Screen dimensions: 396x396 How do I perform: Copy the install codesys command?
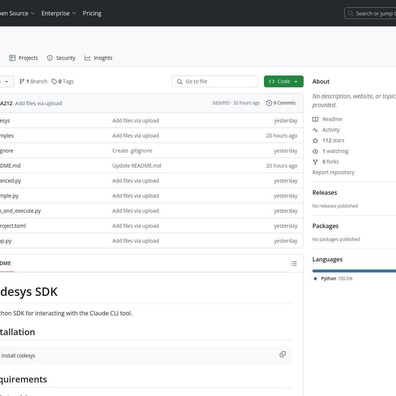282,354
